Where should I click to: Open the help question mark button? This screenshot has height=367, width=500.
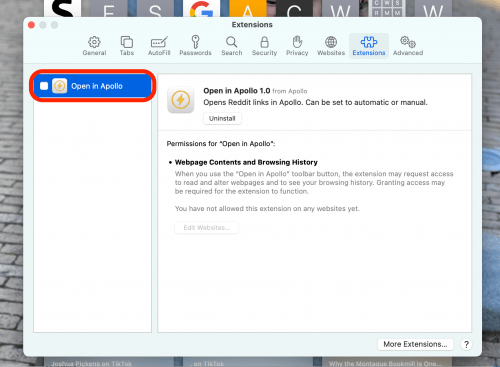pos(466,344)
